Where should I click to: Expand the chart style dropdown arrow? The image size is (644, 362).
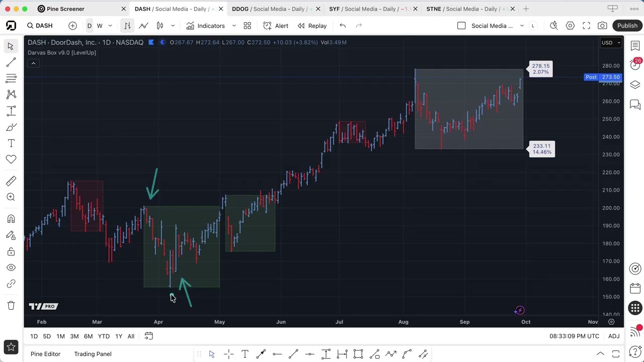coord(173,26)
